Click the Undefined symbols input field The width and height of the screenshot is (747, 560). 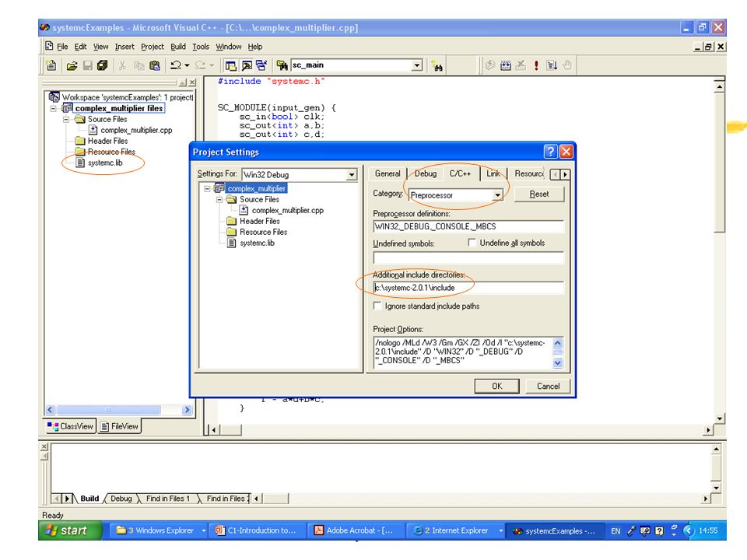click(x=468, y=258)
